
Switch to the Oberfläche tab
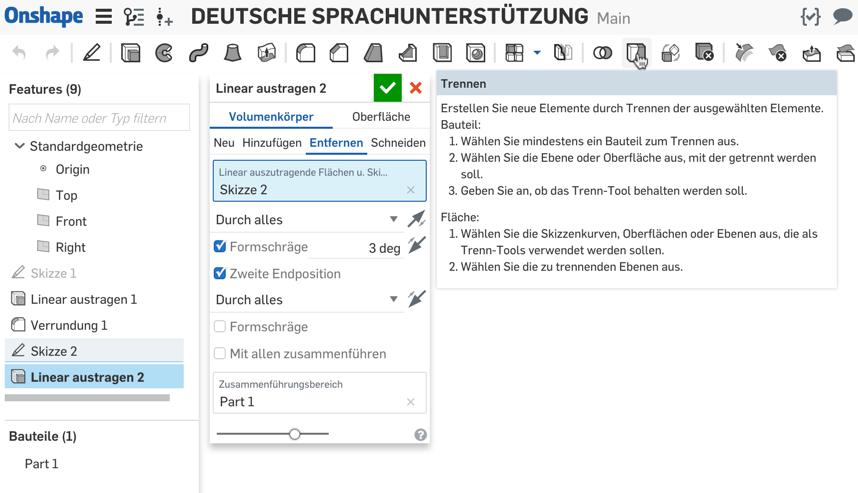tap(381, 117)
